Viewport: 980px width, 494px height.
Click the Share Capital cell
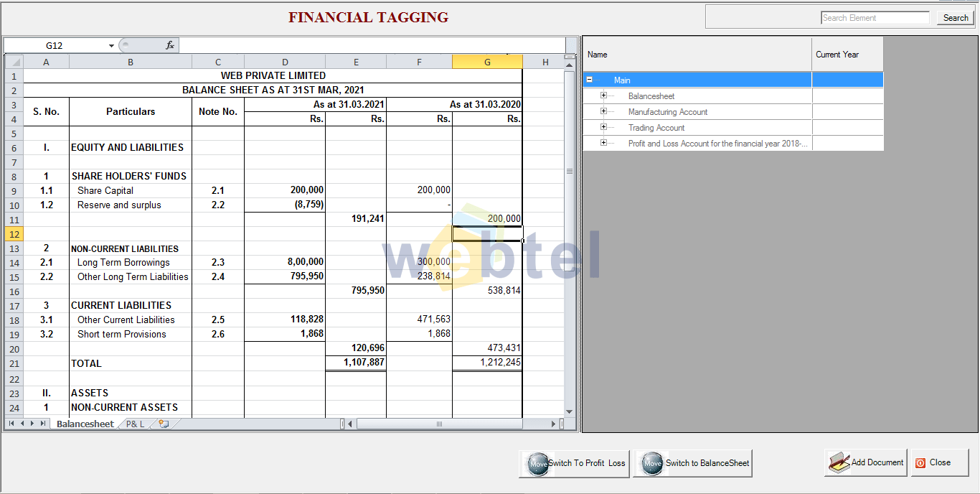(x=131, y=190)
